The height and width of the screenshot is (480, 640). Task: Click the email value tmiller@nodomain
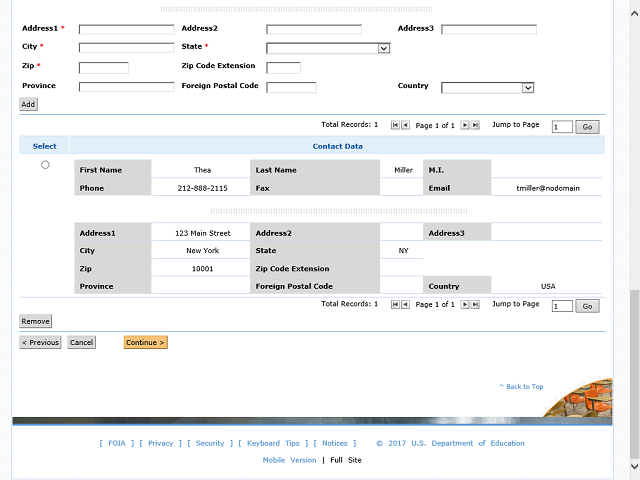(x=548, y=188)
